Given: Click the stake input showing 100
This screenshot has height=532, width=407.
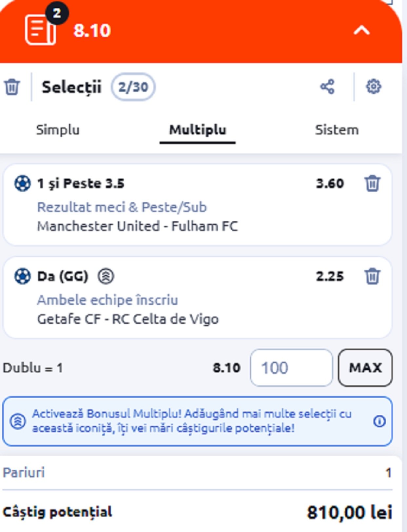Looking at the screenshot, I should point(291,368).
